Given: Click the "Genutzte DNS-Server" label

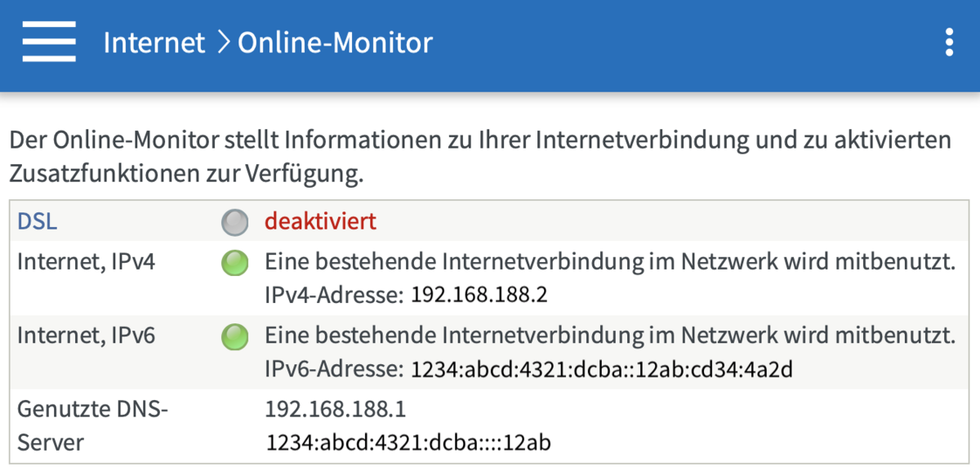Looking at the screenshot, I should point(92,425).
